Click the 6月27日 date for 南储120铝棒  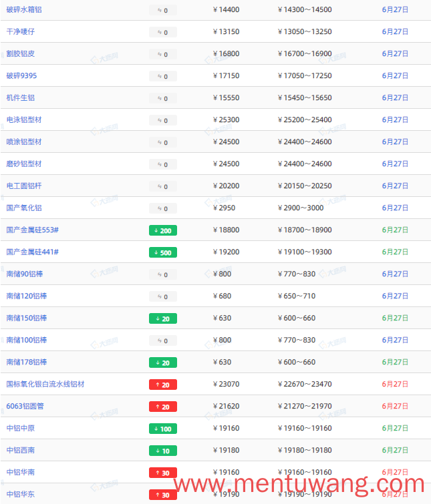click(395, 296)
